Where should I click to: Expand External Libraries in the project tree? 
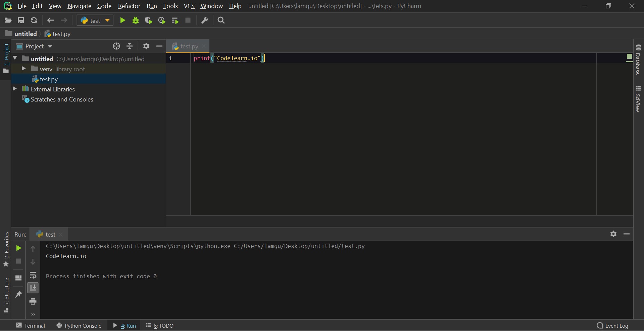[x=14, y=89]
